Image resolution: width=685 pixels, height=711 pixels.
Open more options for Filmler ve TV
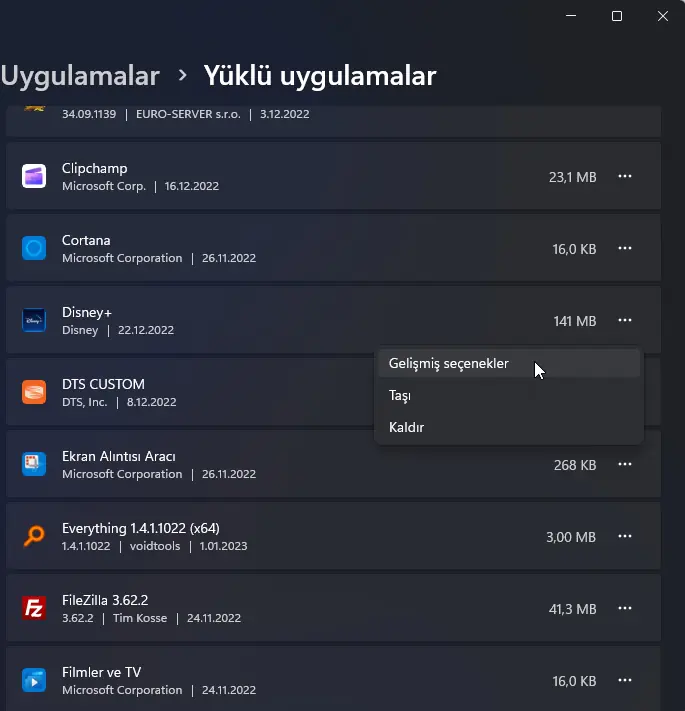(625, 680)
